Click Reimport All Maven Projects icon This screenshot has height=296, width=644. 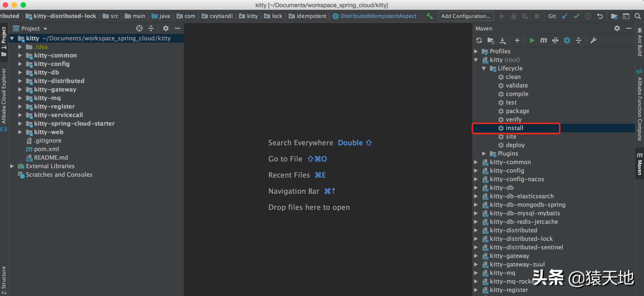coord(479,41)
